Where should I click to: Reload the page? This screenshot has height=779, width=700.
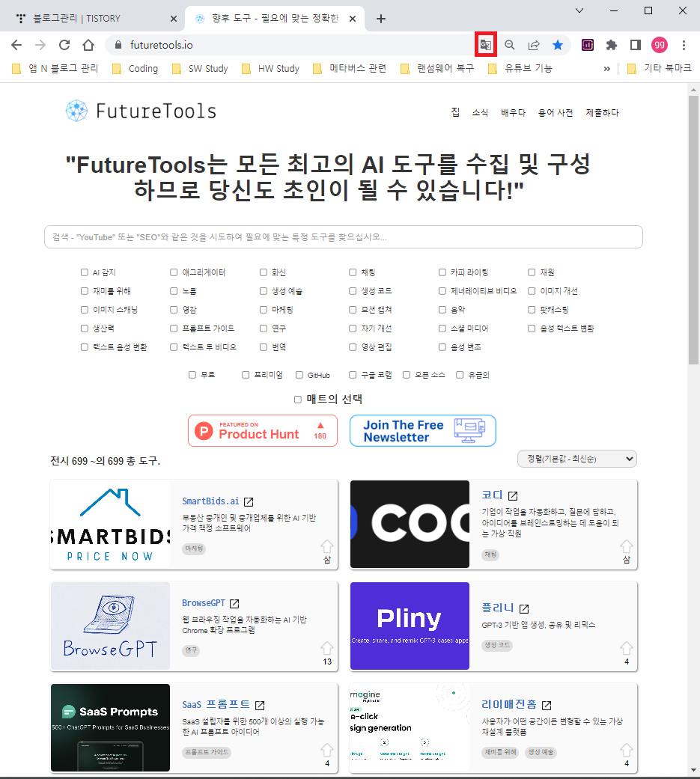(x=64, y=45)
